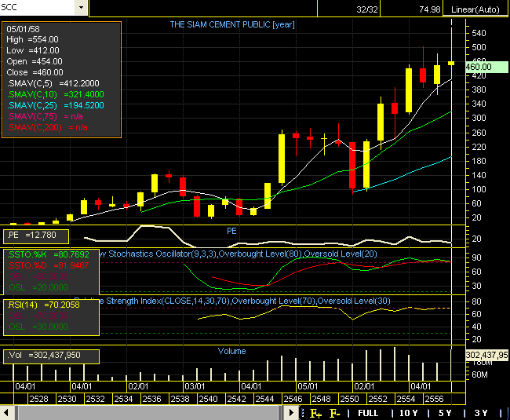Click year 2538 on the time axis
The width and height of the screenshot is (510, 420).
pos(180,399)
